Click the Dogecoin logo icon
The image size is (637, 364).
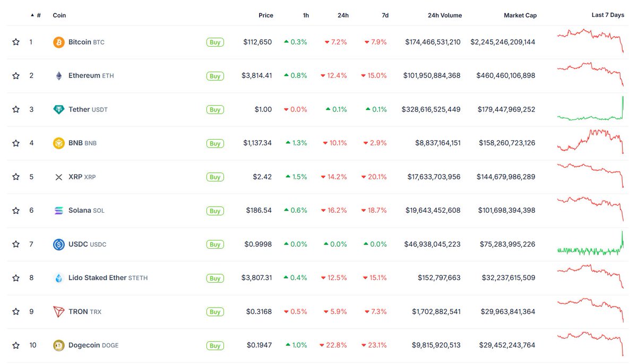click(x=59, y=345)
